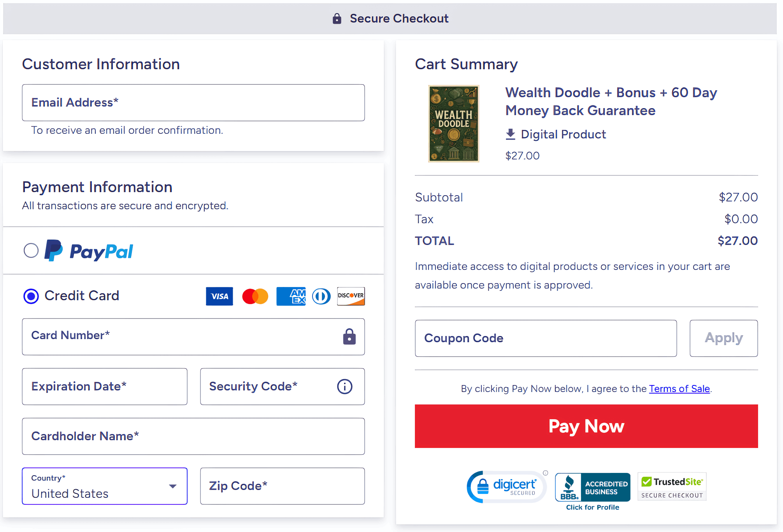The width and height of the screenshot is (783, 532).
Task: Click the lock icon in Card Number field
Action: (x=349, y=337)
